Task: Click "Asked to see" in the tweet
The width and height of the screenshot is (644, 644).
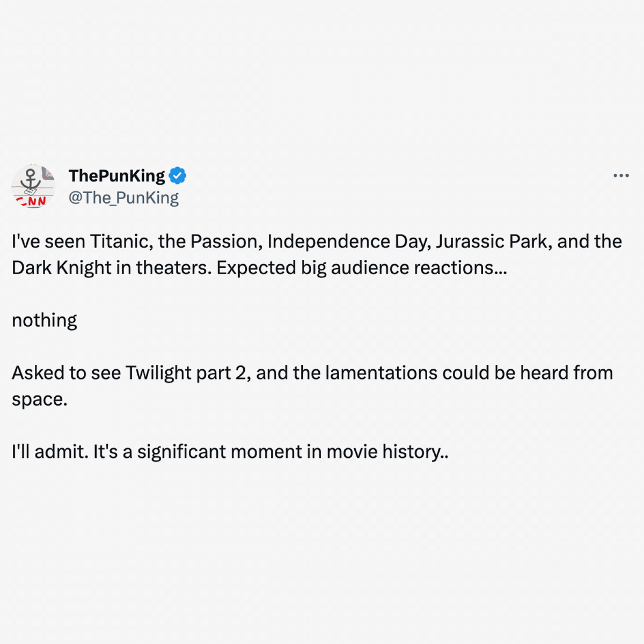Action: (x=66, y=373)
